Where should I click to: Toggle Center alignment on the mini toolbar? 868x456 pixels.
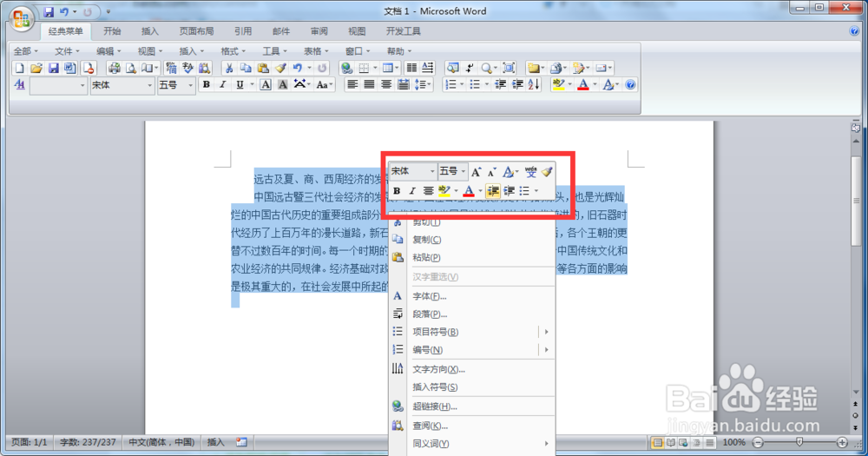[428, 191]
